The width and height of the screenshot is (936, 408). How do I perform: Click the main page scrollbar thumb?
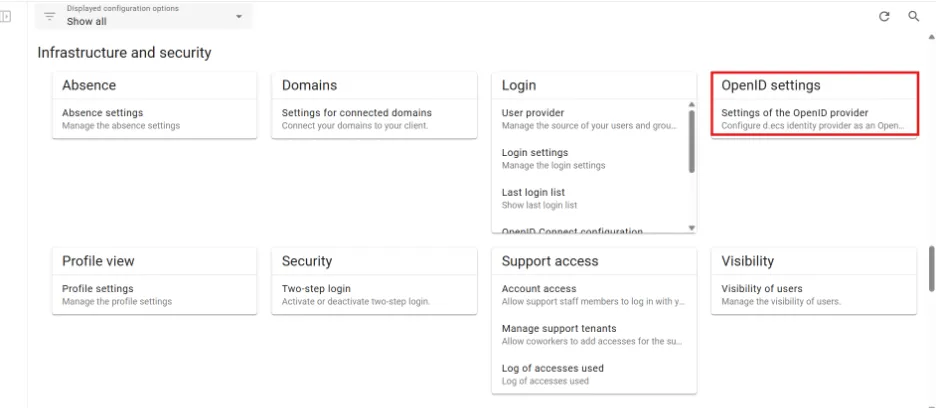932,269
